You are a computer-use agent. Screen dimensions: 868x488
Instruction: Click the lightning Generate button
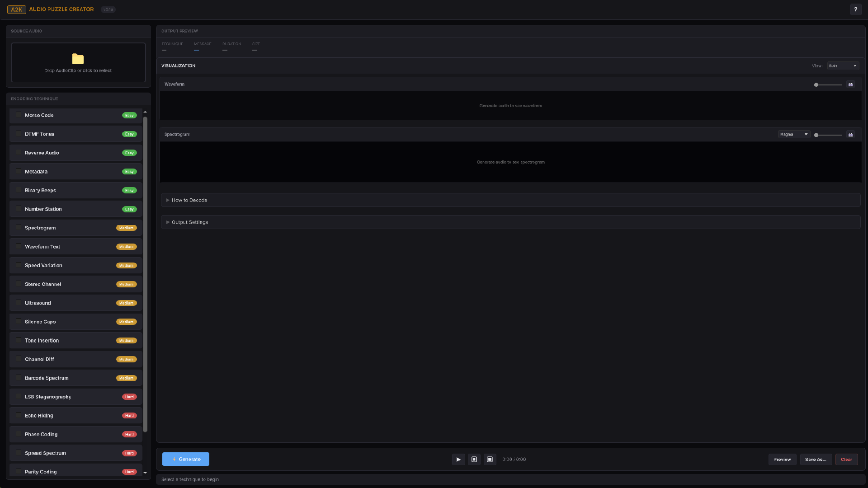pos(185,459)
